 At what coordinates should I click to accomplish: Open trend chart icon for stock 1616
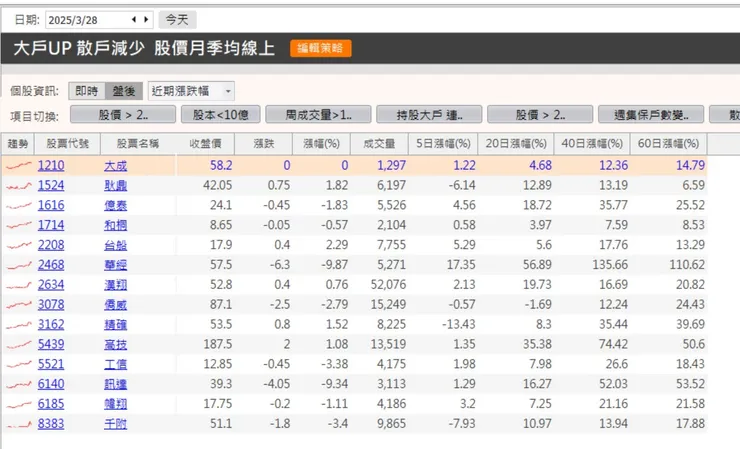(x=19, y=205)
